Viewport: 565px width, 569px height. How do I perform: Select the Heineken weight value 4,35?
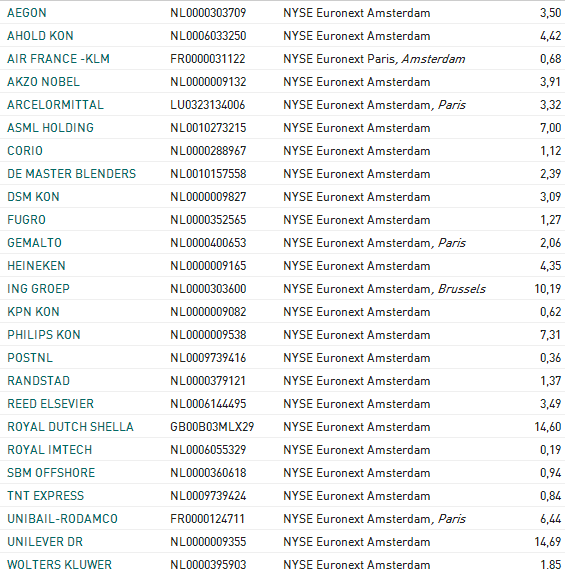[x=551, y=266]
